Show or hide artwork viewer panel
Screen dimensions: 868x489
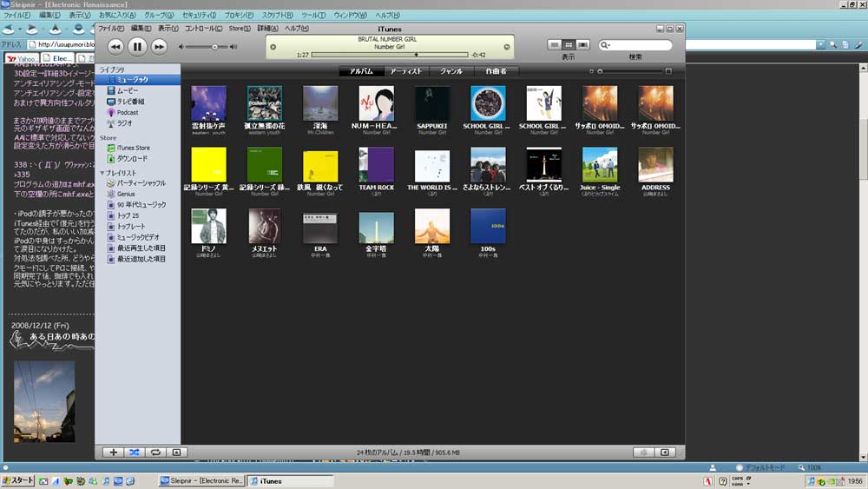(x=176, y=453)
